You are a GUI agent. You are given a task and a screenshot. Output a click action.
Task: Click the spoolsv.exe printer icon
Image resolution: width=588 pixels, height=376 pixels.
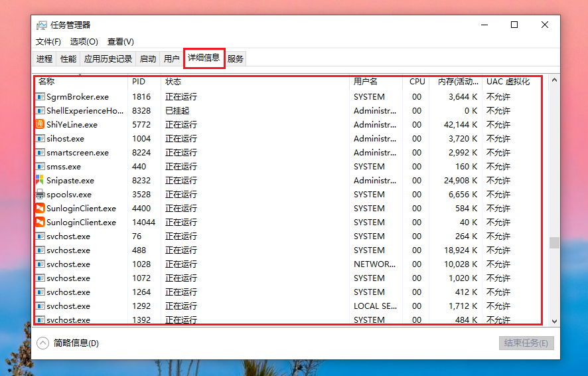pyautogui.click(x=40, y=194)
